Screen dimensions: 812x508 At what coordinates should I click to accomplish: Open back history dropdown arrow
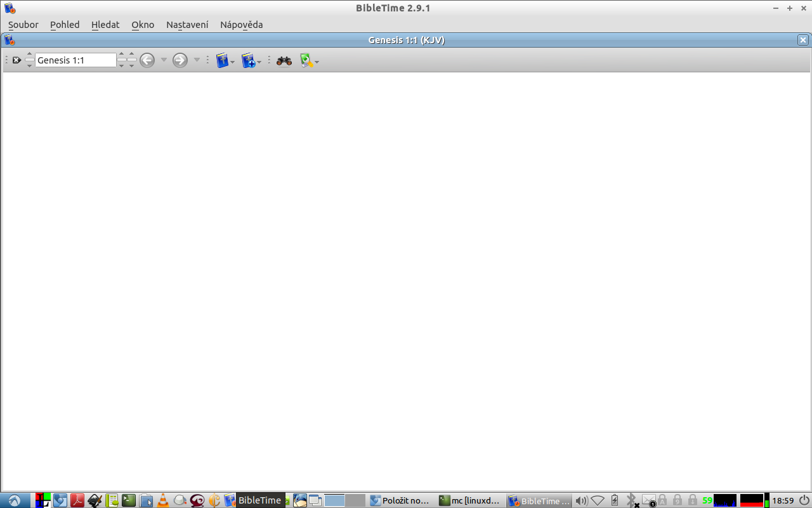pyautogui.click(x=164, y=60)
